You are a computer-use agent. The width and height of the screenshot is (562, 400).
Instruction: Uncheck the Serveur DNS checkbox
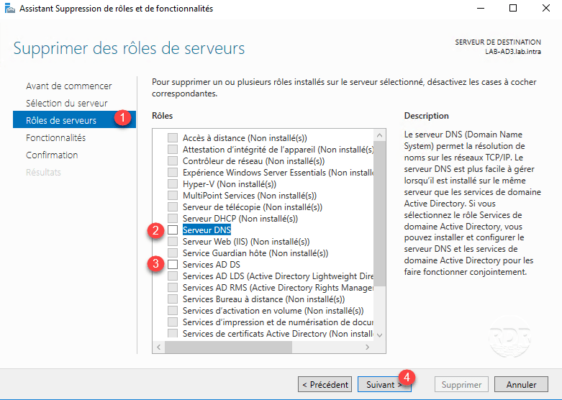[x=173, y=230]
